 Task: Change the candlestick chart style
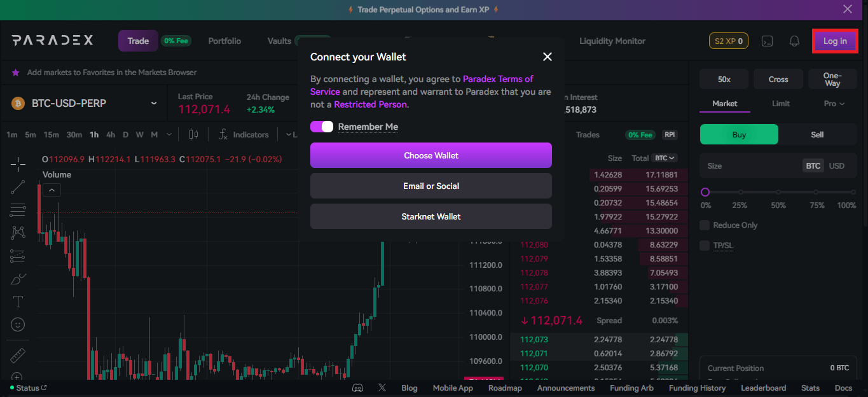193,135
